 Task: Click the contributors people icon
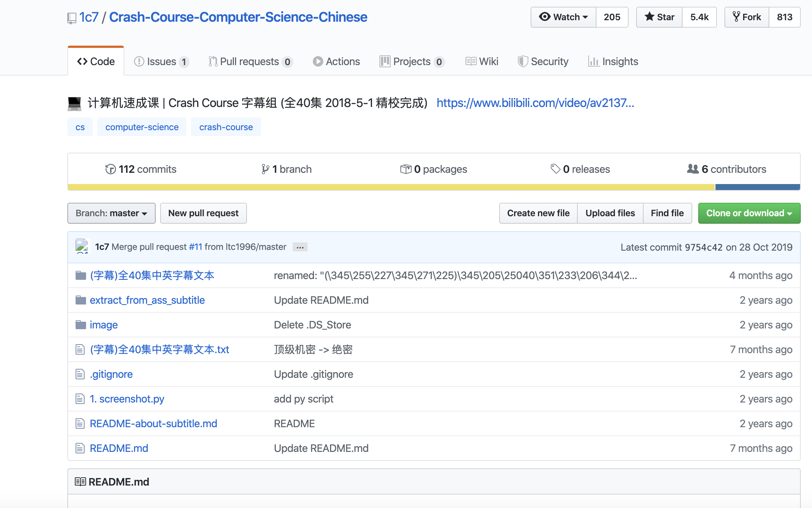coord(693,169)
